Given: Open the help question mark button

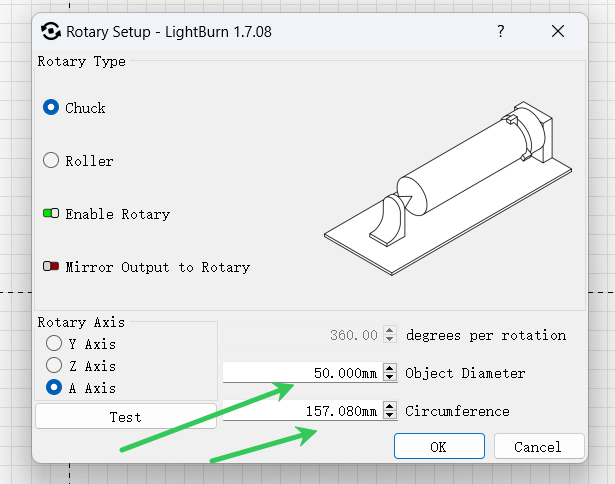Looking at the screenshot, I should 500,31.
